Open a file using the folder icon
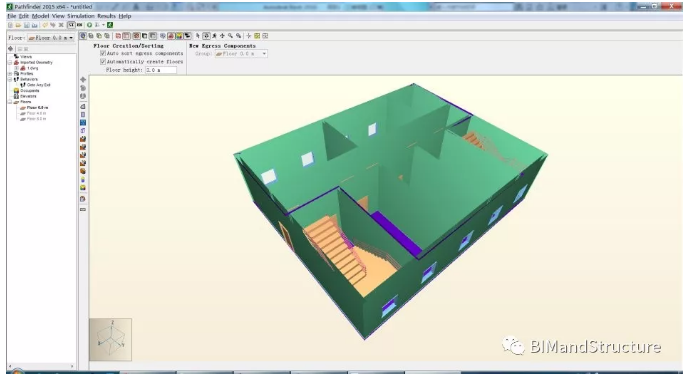The image size is (692, 383). (18, 25)
